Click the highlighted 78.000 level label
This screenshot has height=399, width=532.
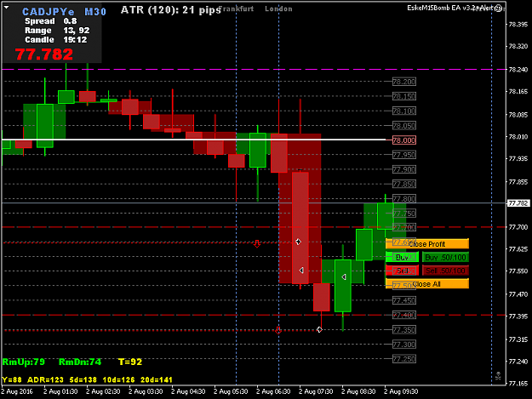coord(404,140)
